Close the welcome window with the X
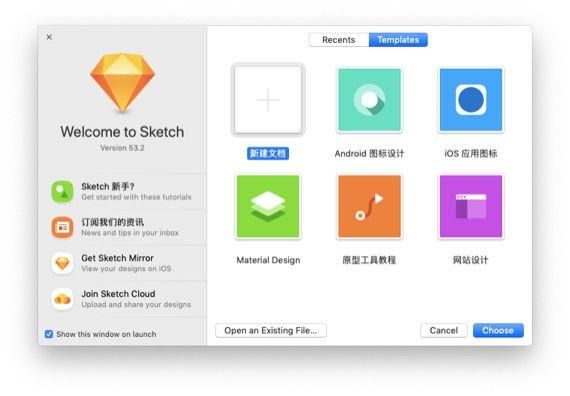This screenshot has width=570, height=396. (49, 37)
